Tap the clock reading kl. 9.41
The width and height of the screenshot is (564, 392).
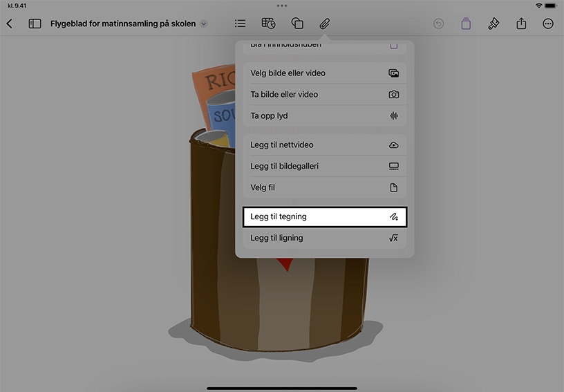click(x=17, y=6)
